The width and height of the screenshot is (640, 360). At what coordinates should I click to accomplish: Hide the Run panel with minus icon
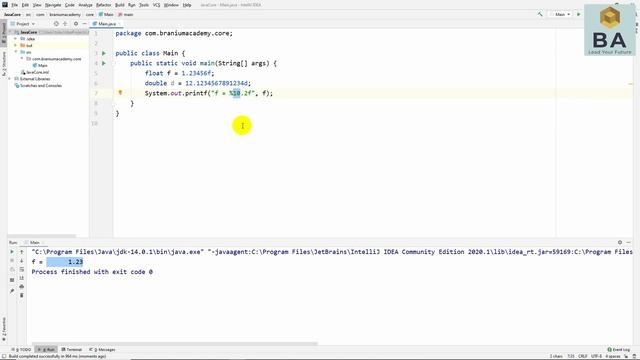629,242
